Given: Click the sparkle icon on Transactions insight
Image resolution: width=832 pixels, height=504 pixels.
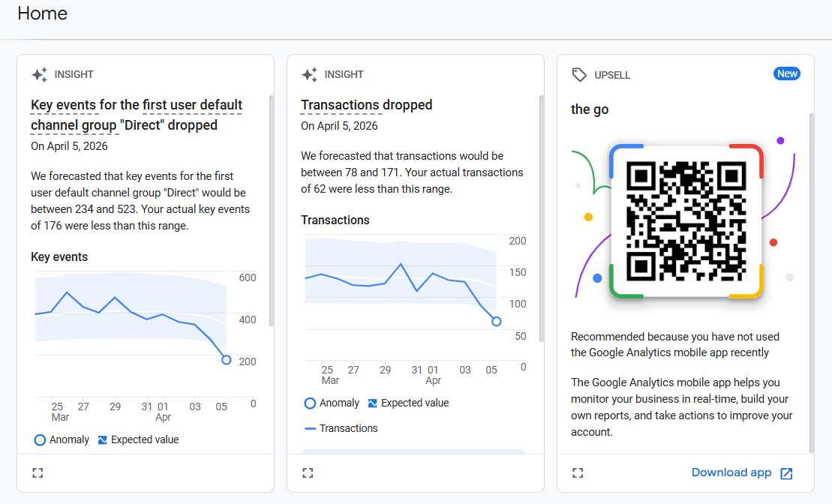Looking at the screenshot, I should coord(309,75).
